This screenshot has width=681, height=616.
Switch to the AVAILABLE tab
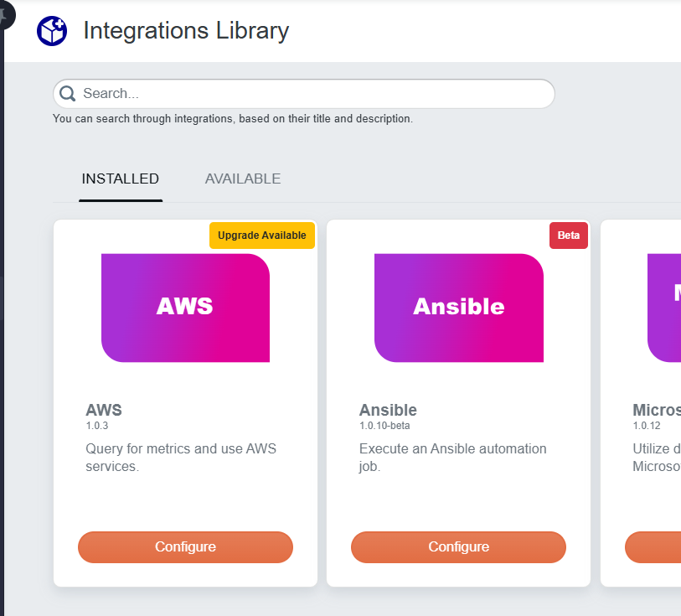(x=243, y=179)
